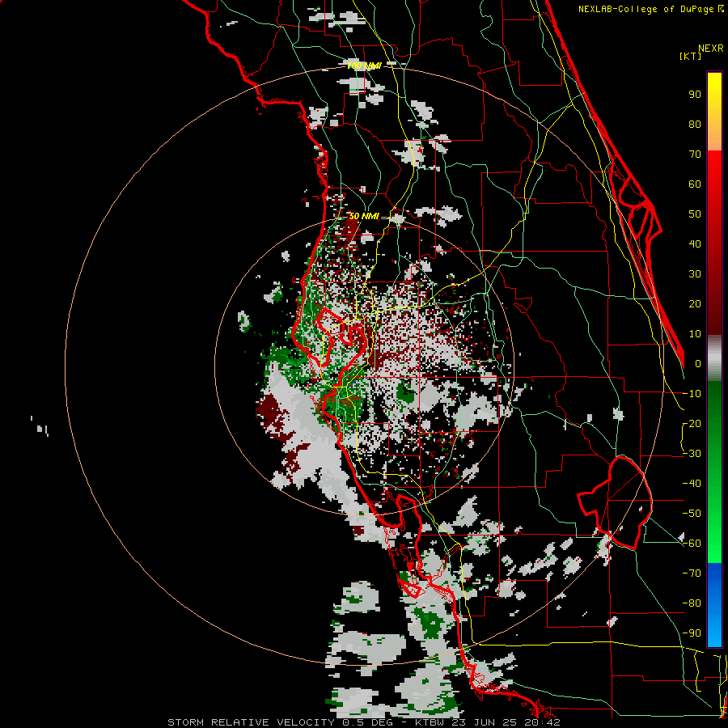Click the "-10" legend value
This screenshot has width=728, height=728.
point(692,394)
